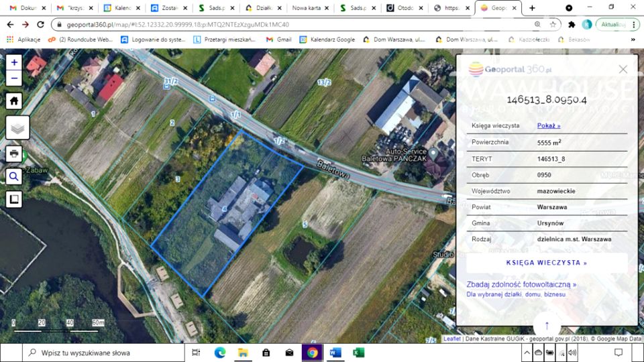This screenshot has height=362, width=644.
Task: Bookmark this page with star icon
Action: [553, 25]
